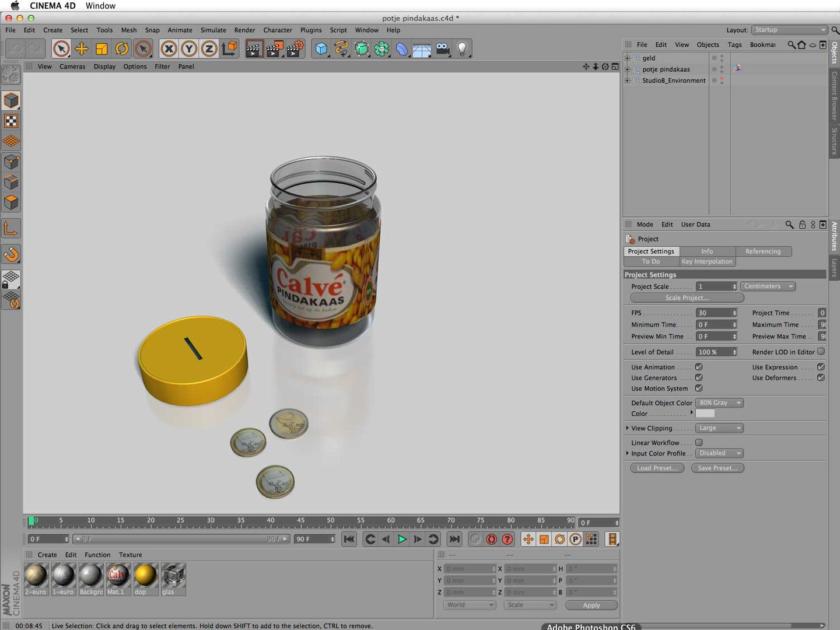Image resolution: width=840 pixels, height=630 pixels.
Task: Open Default Object Color dropdown
Action: [x=719, y=403]
